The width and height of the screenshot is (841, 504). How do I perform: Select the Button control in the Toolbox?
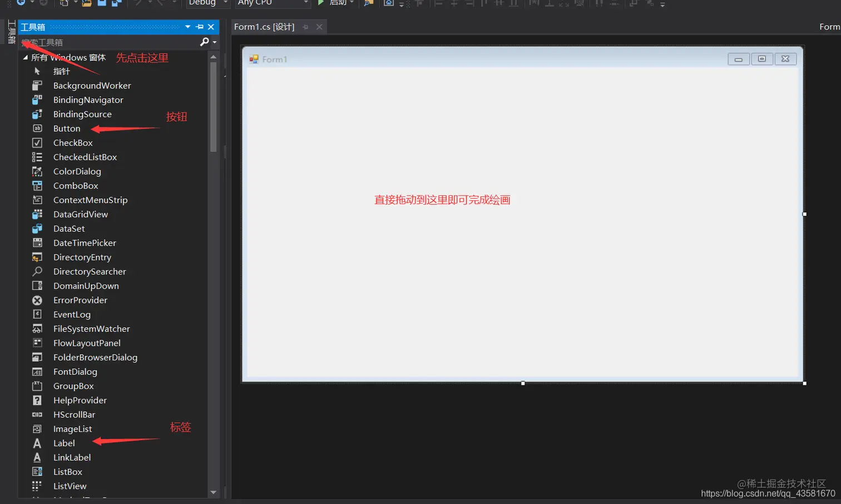click(66, 128)
